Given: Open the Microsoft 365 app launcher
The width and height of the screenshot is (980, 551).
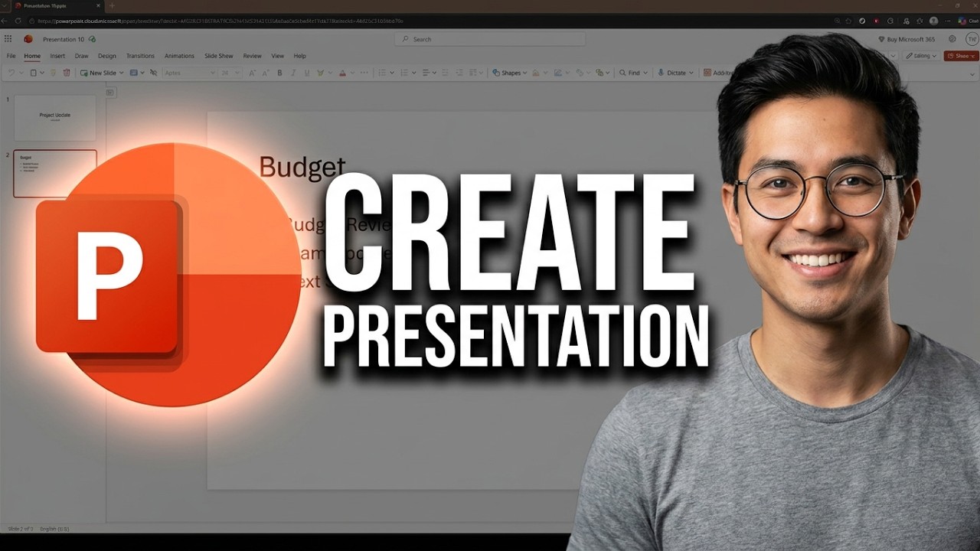Looking at the screenshot, I should (x=8, y=39).
